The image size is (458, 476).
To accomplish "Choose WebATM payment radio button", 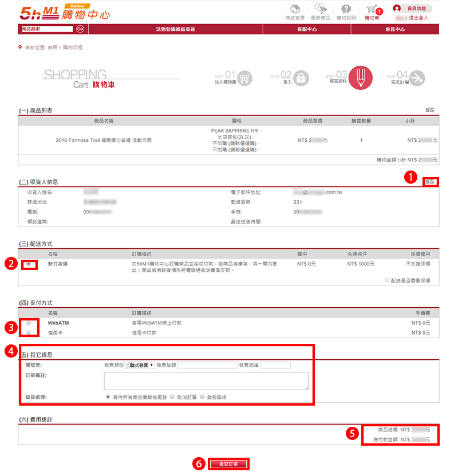I will pos(29,323).
